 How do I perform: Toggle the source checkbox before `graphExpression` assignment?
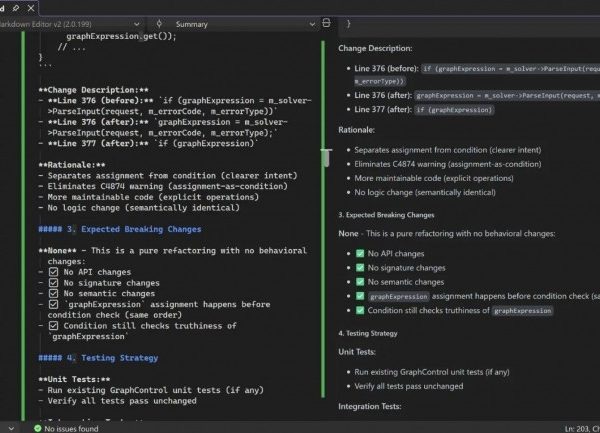54,304
